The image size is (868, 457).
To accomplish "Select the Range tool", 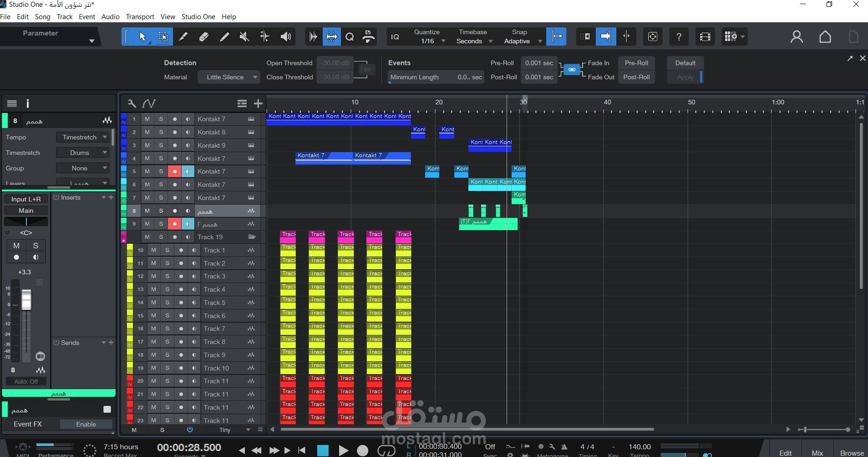I will [163, 37].
